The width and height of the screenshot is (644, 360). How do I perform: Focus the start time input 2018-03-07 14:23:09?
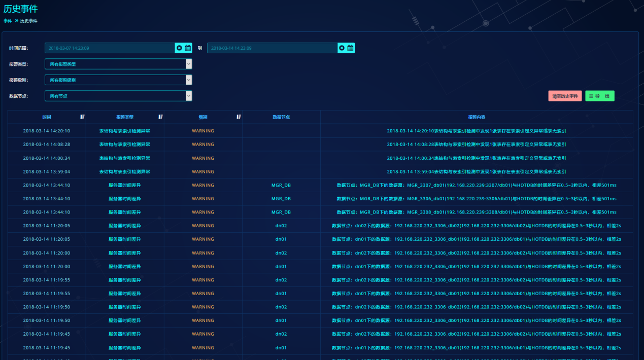(x=110, y=48)
